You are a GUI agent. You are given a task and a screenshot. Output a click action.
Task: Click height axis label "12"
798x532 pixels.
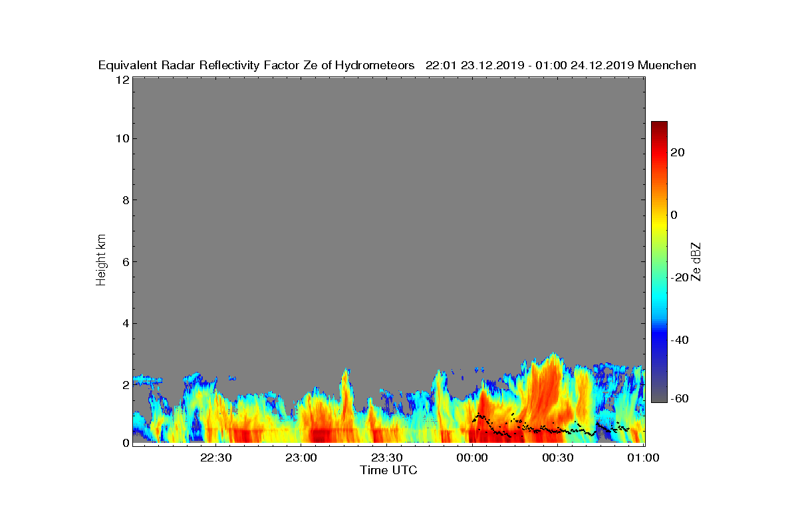point(122,80)
